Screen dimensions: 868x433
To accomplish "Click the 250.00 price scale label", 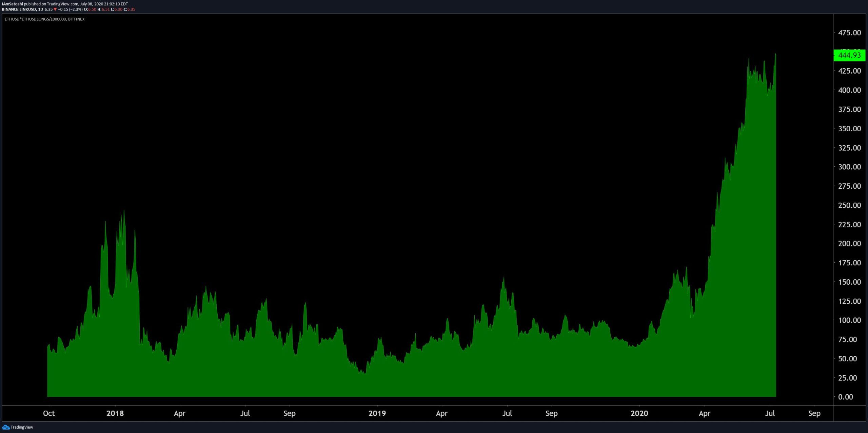I will (x=849, y=205).
